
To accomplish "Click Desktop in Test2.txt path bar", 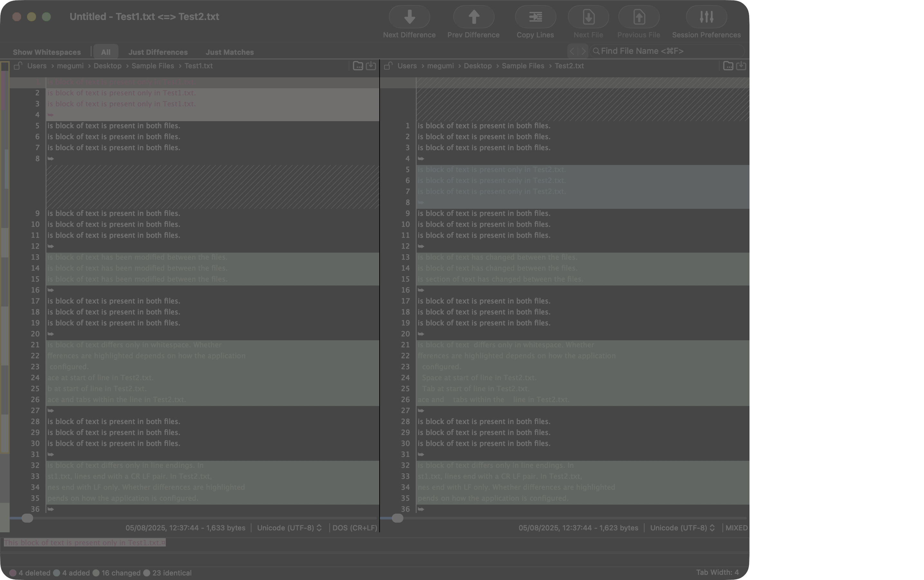I will [477, 66].
